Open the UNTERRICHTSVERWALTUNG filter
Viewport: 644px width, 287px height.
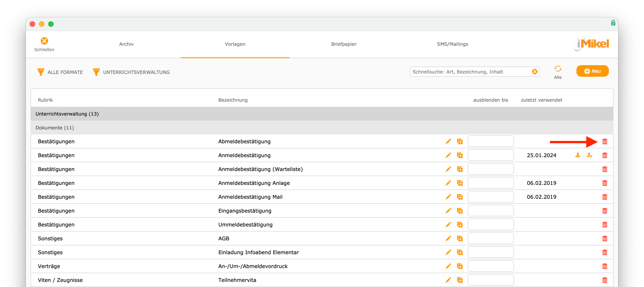131,72
